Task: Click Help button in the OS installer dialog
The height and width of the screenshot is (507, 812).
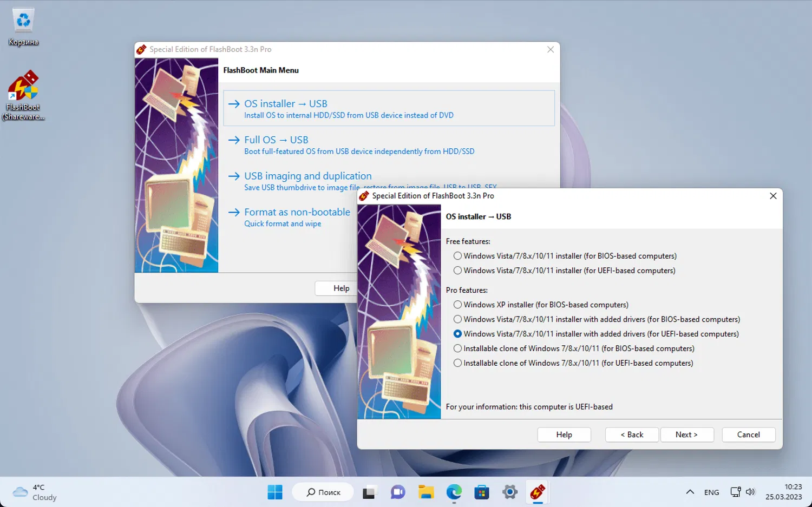Action: (x=564, y=434)
